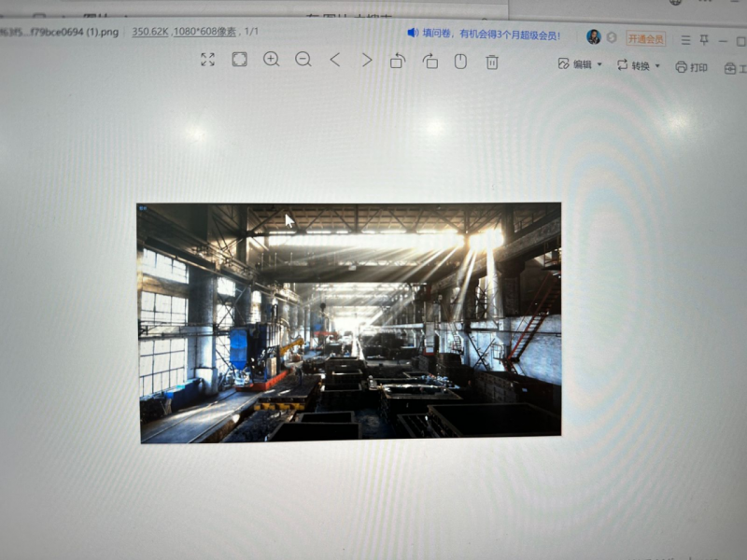This screenshot has height=560, width=747.
Task: Delete the image with the trash icon
Action: pyautogui.click(x=492, y=62)
